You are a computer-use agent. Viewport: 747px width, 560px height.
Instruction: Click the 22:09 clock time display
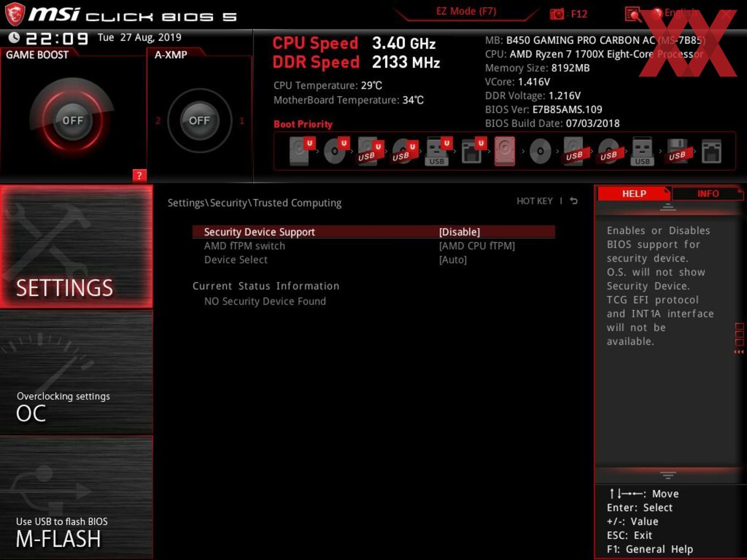pyautogui.click(x=57, y=38)
